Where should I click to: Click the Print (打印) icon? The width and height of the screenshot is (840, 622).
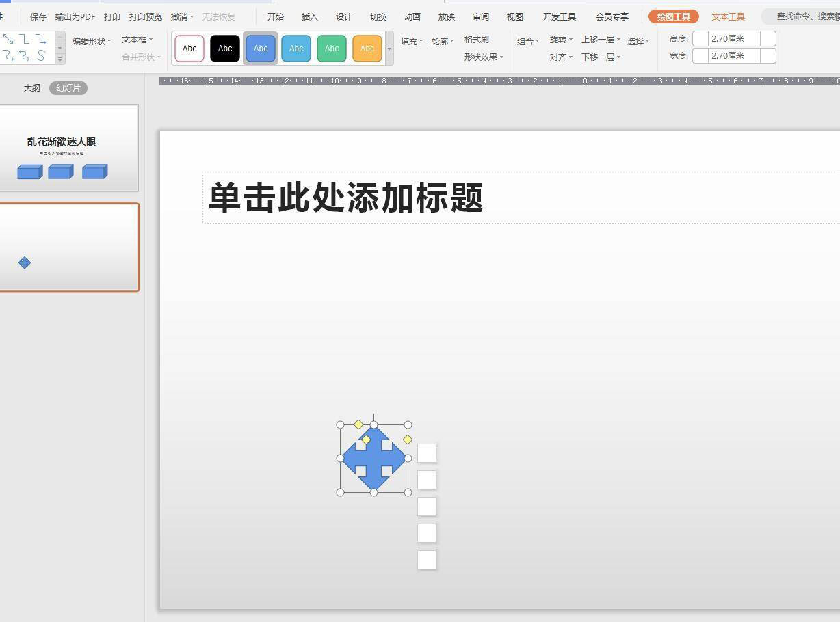(x=111, y=16)
